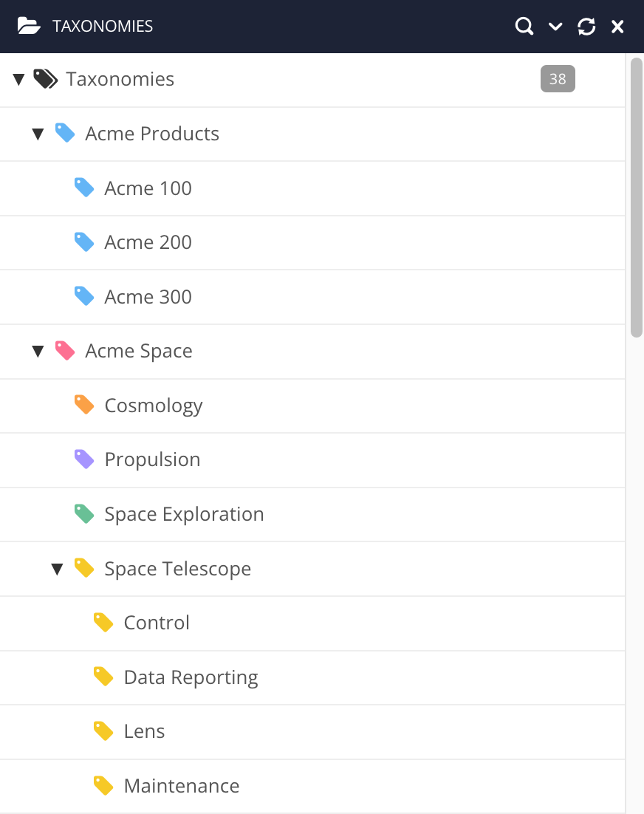Click the pink tag icon beside Acme Space
Screen dimensions: 644x814
click(x=65, y=351)
